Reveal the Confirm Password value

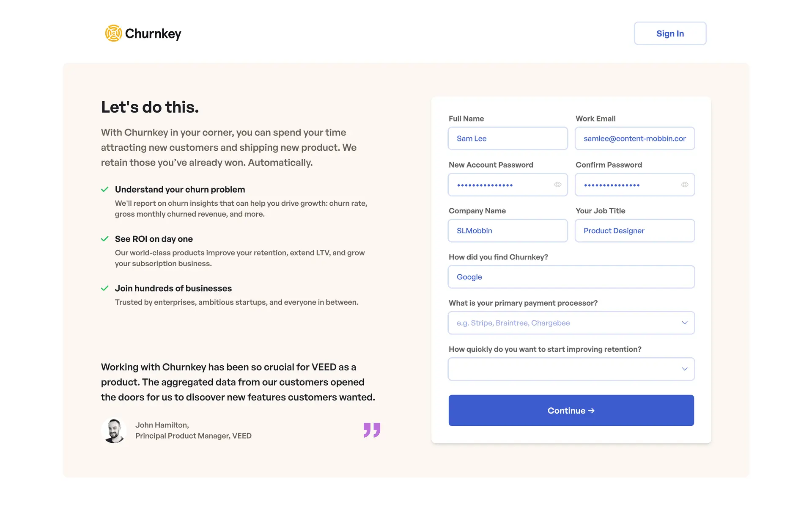point(684,185)
